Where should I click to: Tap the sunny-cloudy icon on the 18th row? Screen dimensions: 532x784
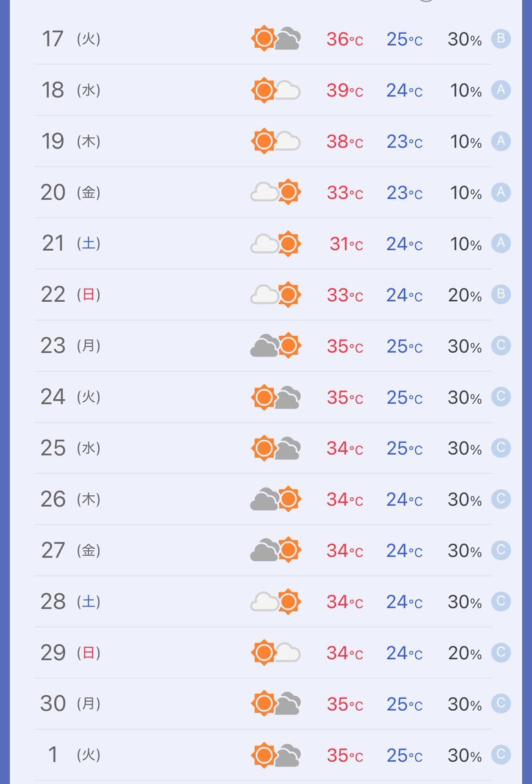click(275, 90)
